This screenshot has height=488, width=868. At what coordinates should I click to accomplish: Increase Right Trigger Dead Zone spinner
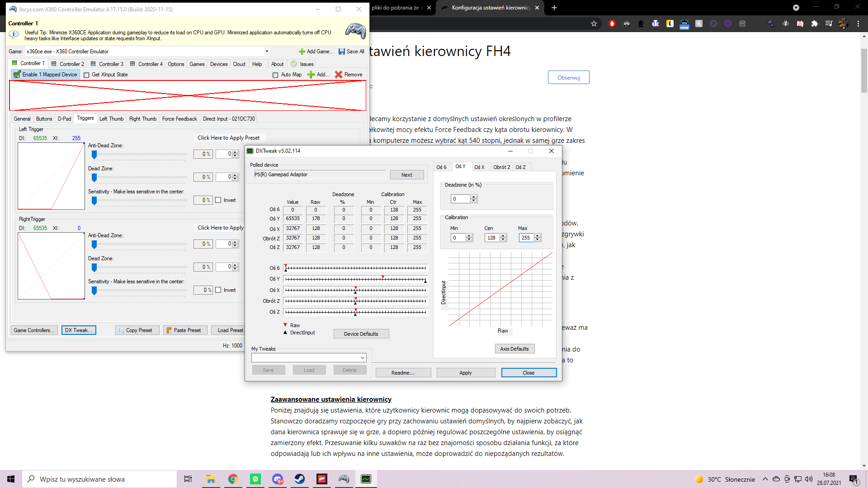[235, 265]
